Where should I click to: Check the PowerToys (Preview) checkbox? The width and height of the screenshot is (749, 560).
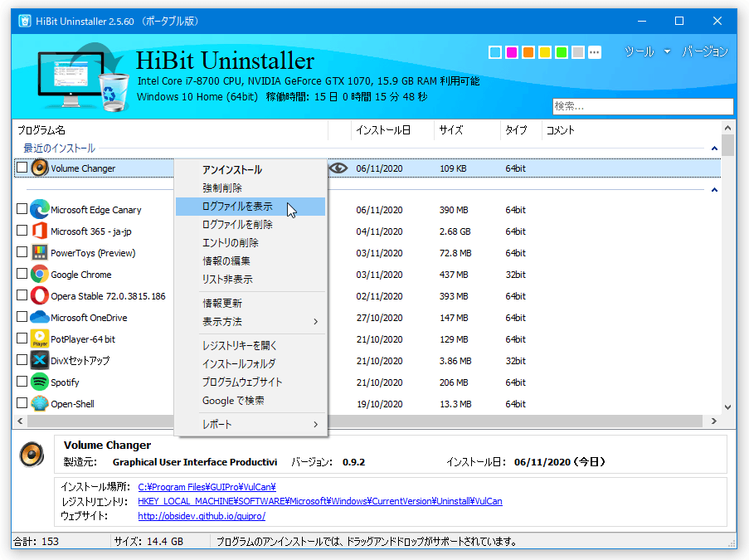[22, 252]
